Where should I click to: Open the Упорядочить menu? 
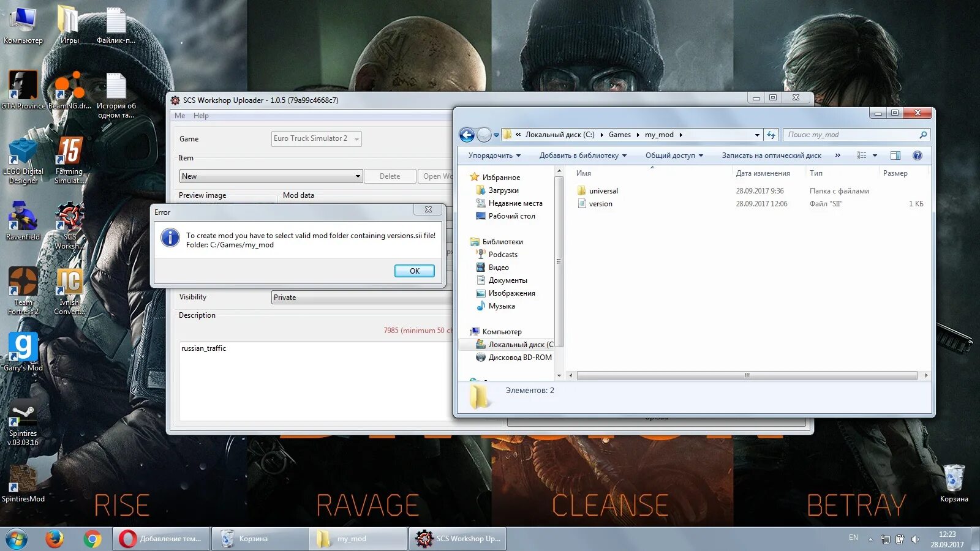point(494,156)
